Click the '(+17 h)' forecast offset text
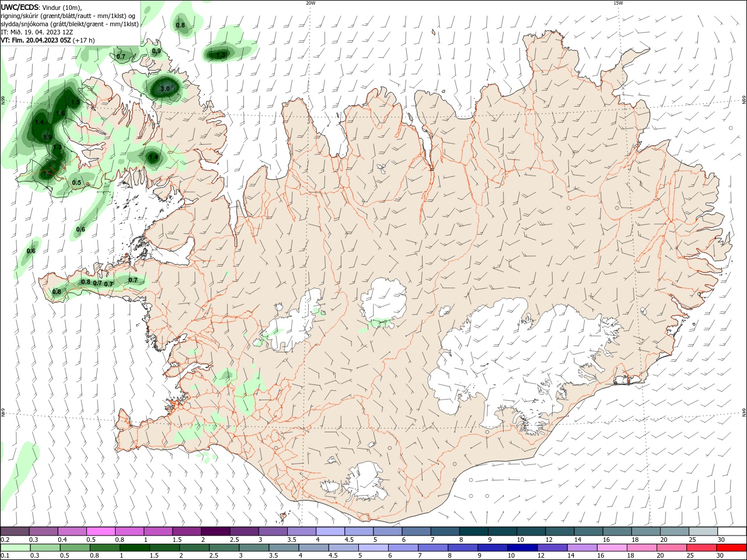This screenshot has height=560, width=747. point(84,40)
